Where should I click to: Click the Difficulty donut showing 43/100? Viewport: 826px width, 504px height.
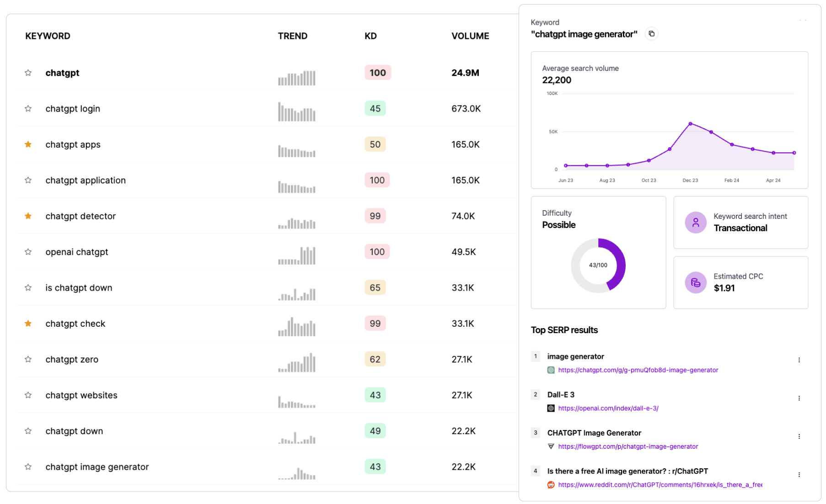tap(598, 265)
